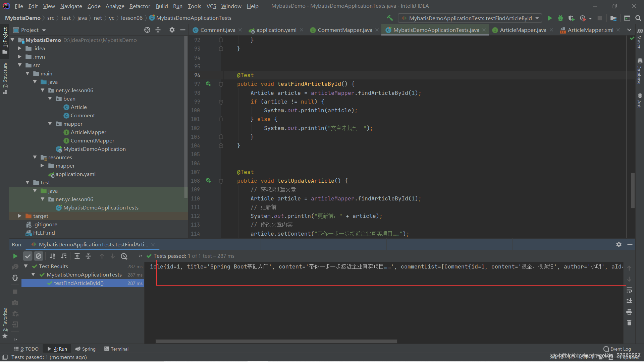The image size is (644, 362).
Task: Toggle soft-wrap in console output
Action: click(x=629, y=290)
